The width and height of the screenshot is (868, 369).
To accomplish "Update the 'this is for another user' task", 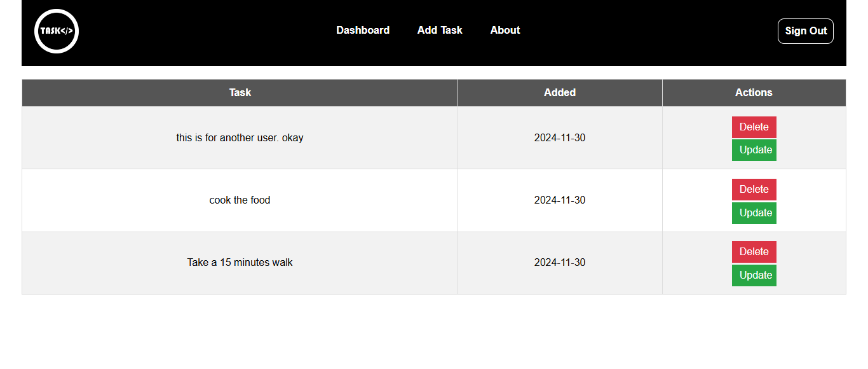I will pos(754,150).
